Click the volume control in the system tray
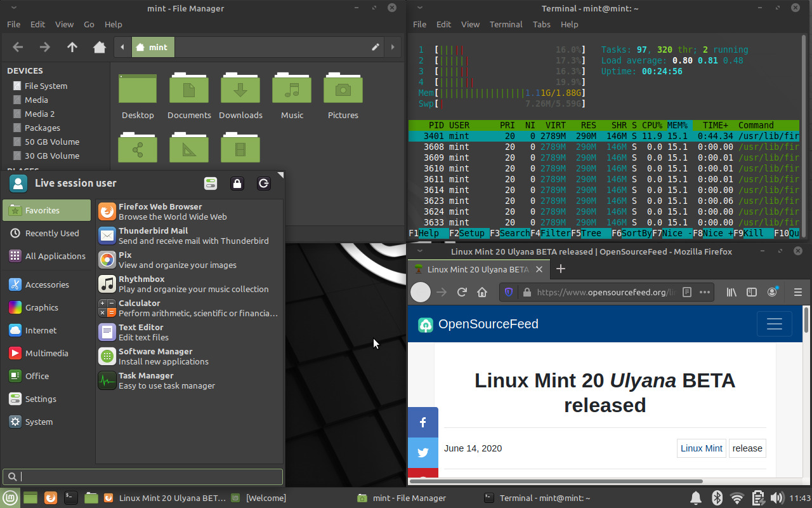 [778, 498]
